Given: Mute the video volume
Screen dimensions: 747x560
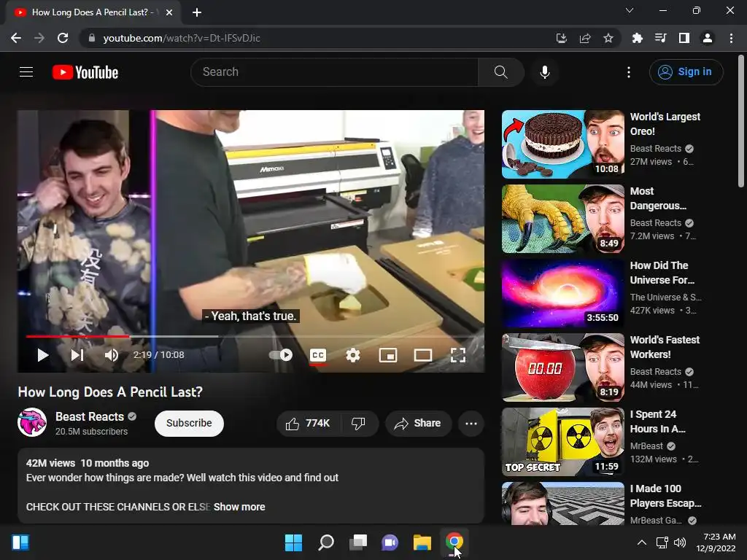Looking at the screenshot, I should click(112, 355).
